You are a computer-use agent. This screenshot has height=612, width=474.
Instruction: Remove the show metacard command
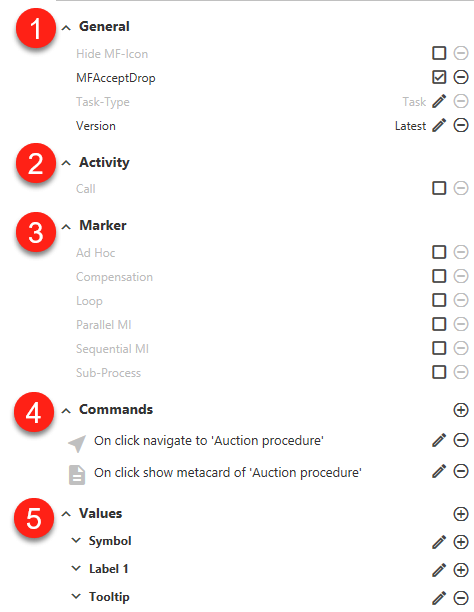tap(461, 471)
